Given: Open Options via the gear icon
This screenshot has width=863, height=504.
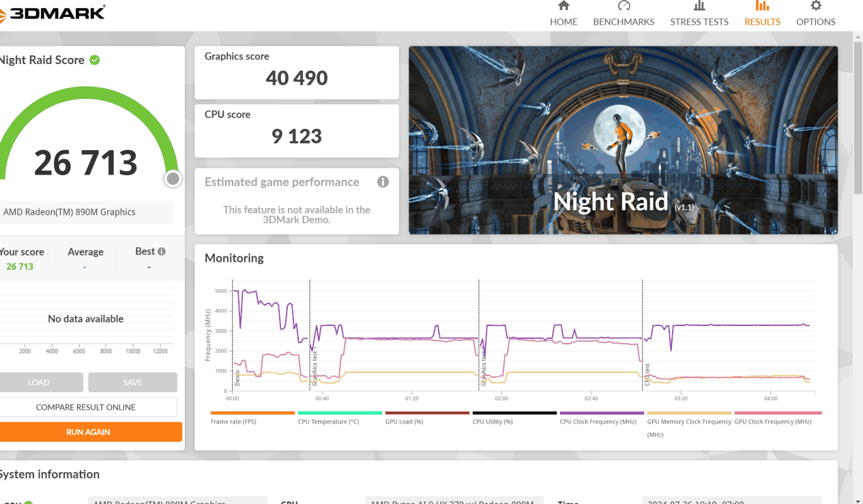Looking at the screenshot, I should click(x=815, y=6).
